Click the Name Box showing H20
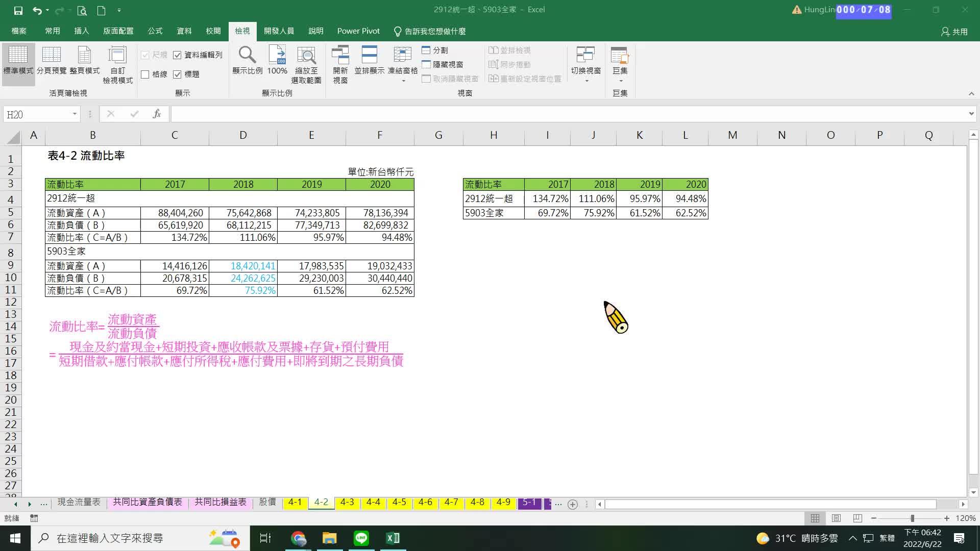 [x=37, y=114]
